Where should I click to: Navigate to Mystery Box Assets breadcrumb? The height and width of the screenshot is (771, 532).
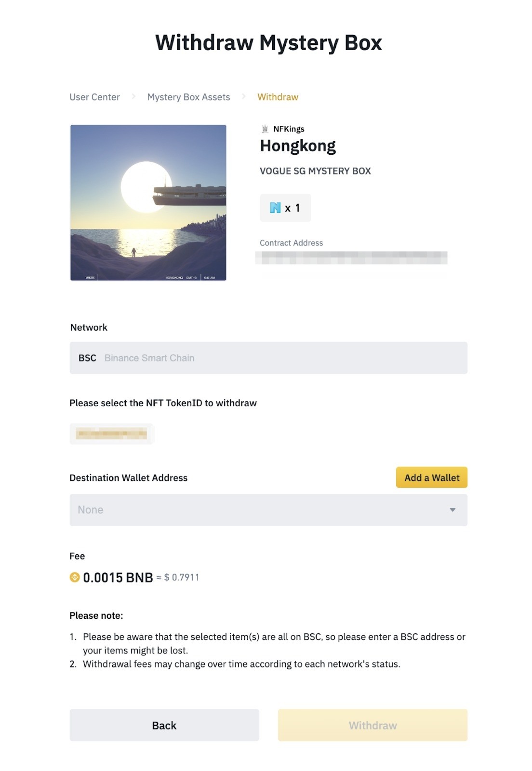(x=188, y=97)
